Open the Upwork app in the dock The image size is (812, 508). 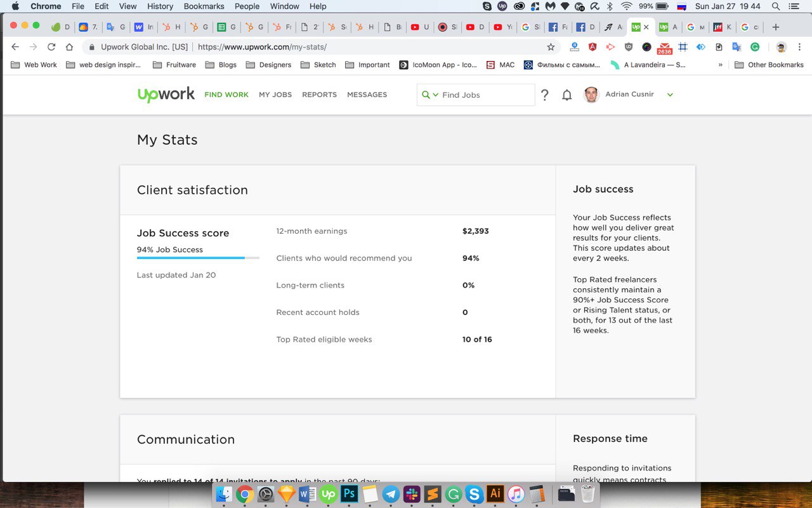(329, 494)
